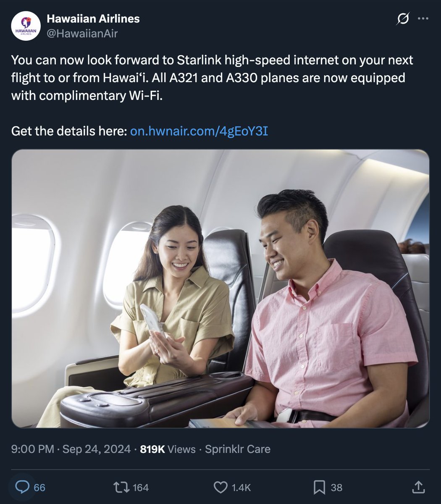441x504 pixels.
Task: Click the 38 bookmarks count
Action: point(336,488)
